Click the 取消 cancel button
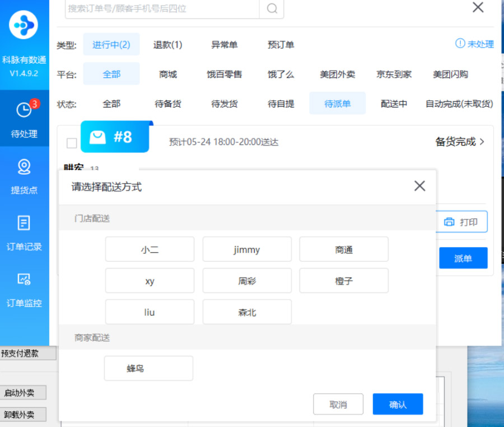The image size is (504, 427). click(x=338, y=404)
